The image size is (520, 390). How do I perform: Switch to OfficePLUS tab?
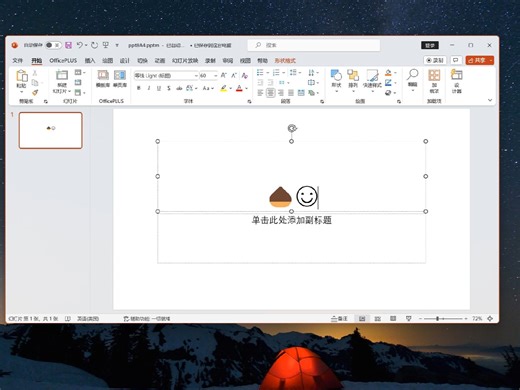pyautogui.click(x=63, y=60)
